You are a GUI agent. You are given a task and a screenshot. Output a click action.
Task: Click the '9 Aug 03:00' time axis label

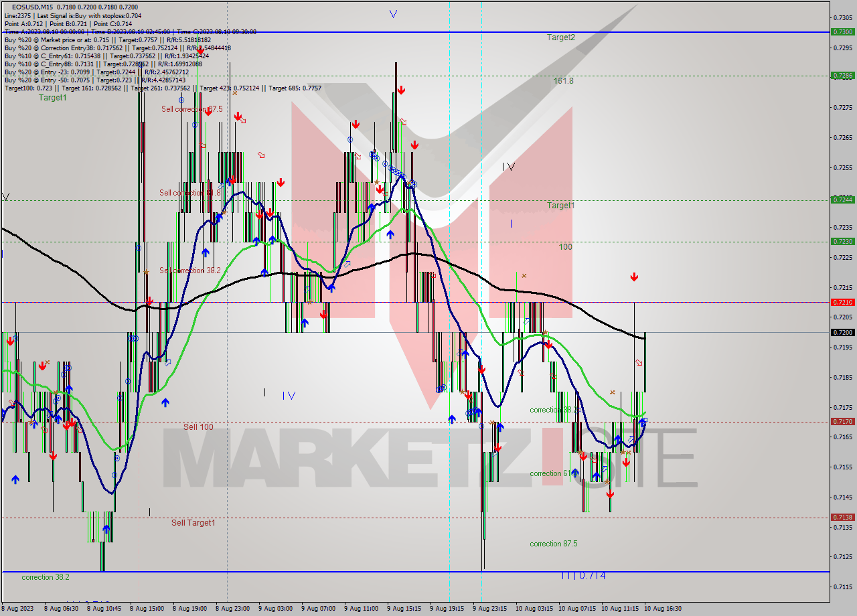(275, 609)
